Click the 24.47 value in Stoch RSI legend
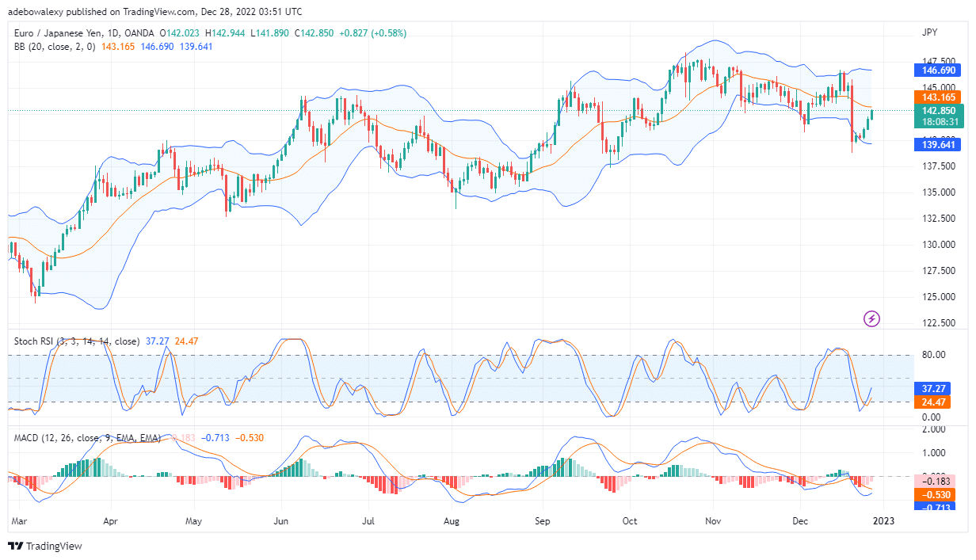 187,341
